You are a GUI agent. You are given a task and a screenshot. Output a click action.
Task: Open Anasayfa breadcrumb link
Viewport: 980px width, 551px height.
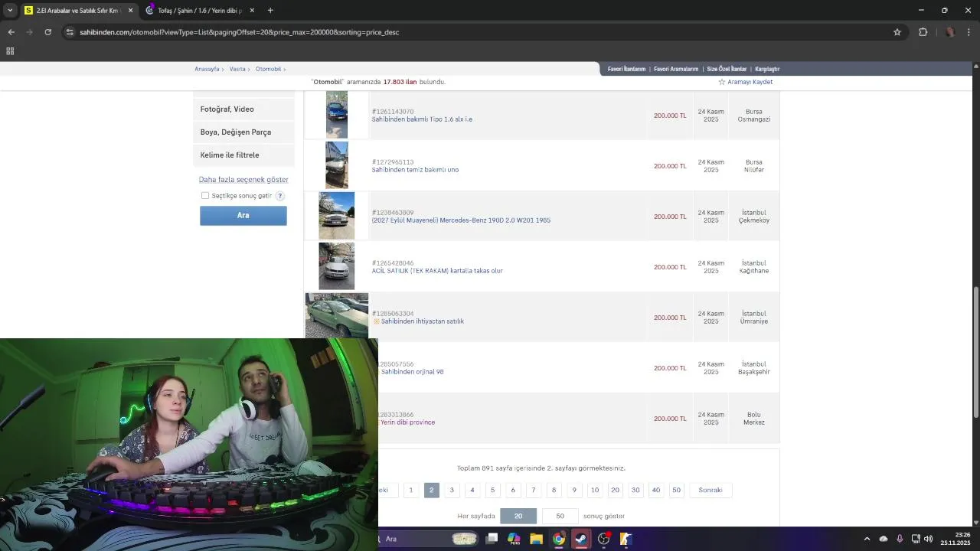pos(207,69)
